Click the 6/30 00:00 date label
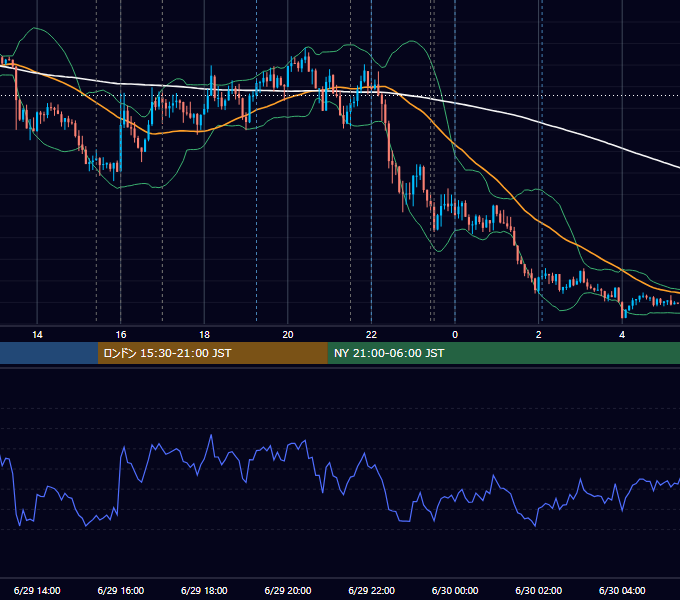Image resolution: width=680 pixels, height=600 pixels. click(x=455, y=590)
